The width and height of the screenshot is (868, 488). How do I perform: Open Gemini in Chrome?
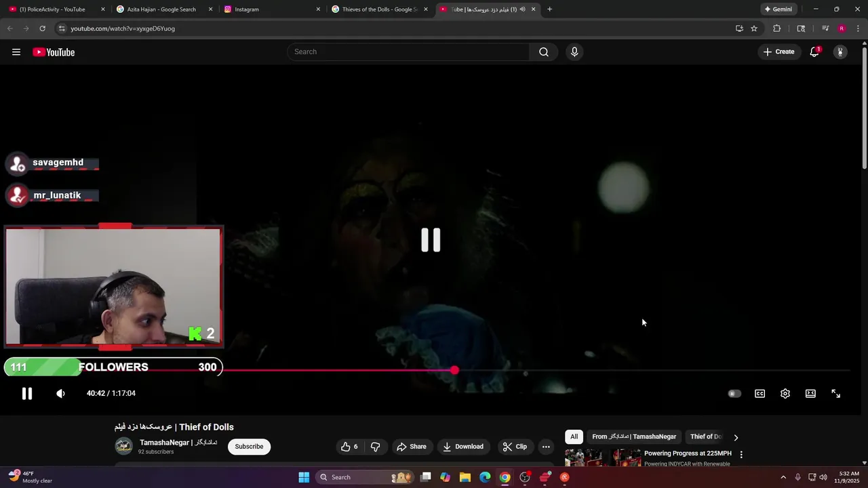[x=778, y=9]
